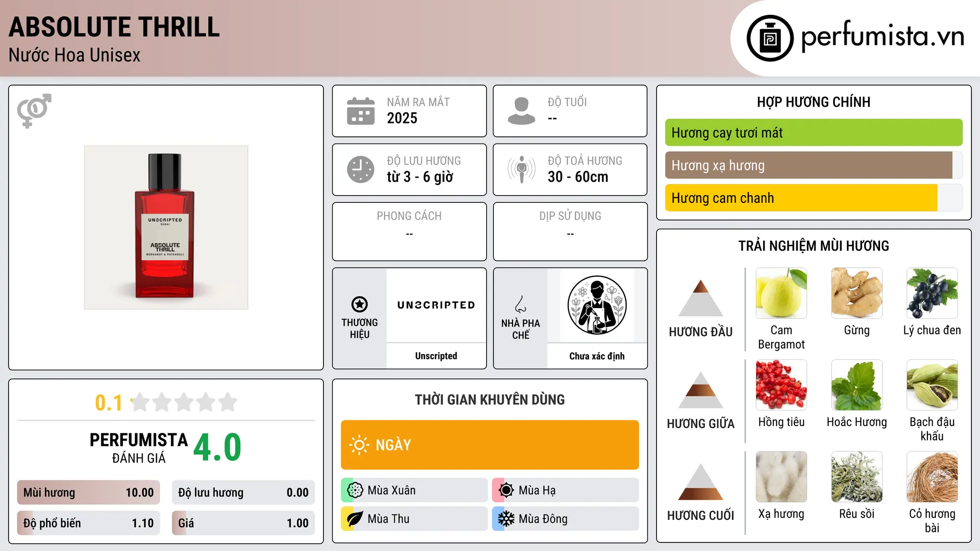The image size is (980, 551).
Task: Select the Mùa Thu season bar
Action: (x=414, y=519)
